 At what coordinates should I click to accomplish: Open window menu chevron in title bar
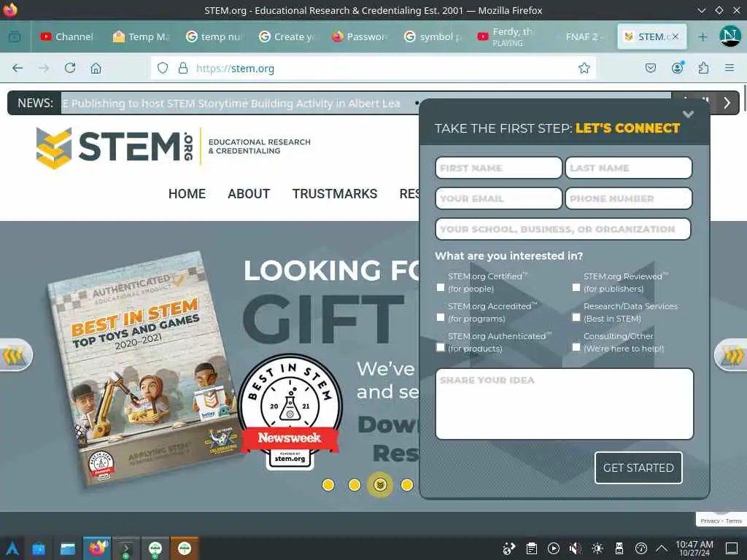coord(701,10)
